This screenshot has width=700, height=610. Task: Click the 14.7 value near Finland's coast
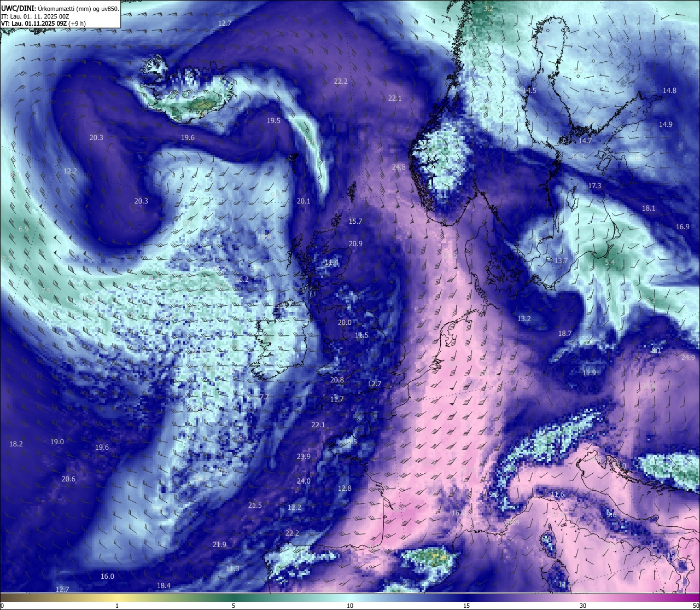pos(585,141)
